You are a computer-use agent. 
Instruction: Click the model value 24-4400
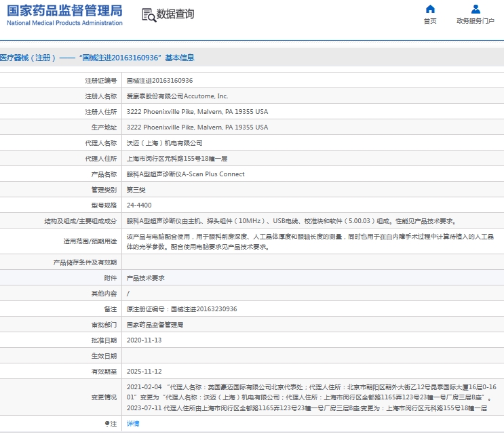(139, 205)
